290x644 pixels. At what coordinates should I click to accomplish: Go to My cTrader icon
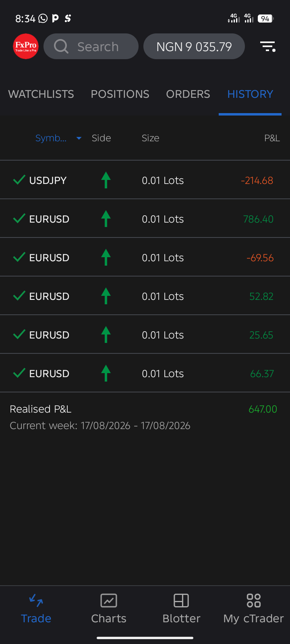coord(254,601)
